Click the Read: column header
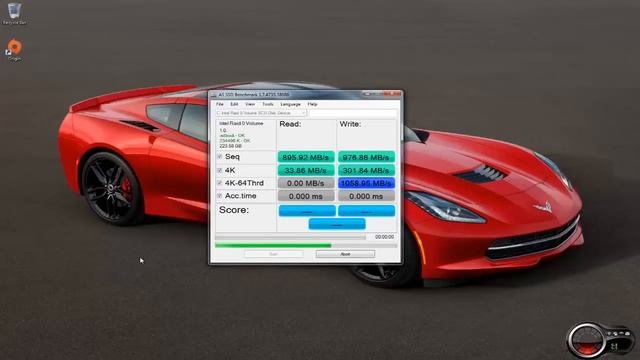 tap(290, 124)
